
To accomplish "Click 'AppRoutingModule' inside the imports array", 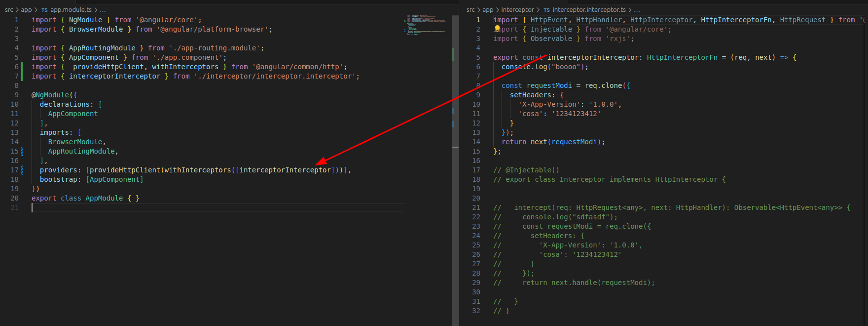I will tap(81, 151).
